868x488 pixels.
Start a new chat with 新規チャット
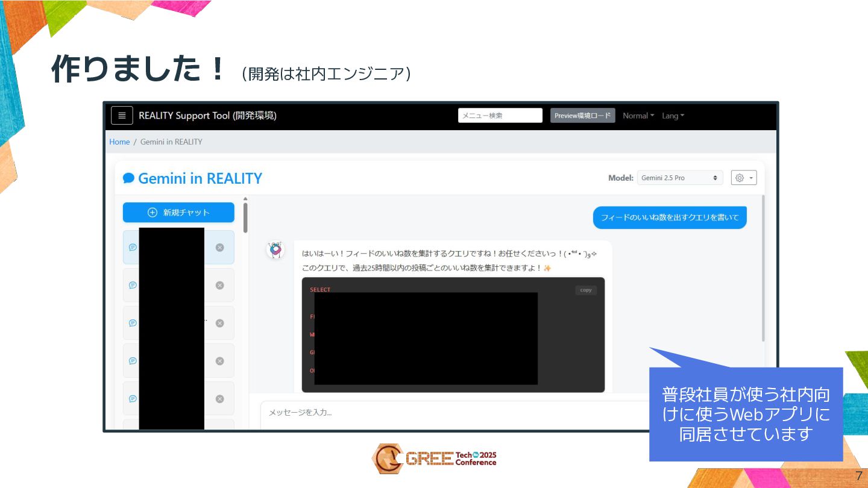pyautogui.click(x=178, y=212)
